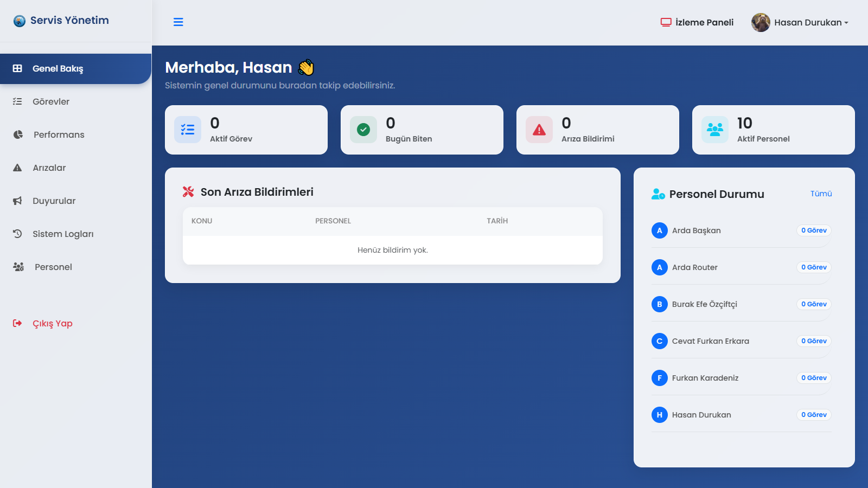Open Görevler from the sidebar
This screenshot has height=488, width=868.
coord(50,101)
